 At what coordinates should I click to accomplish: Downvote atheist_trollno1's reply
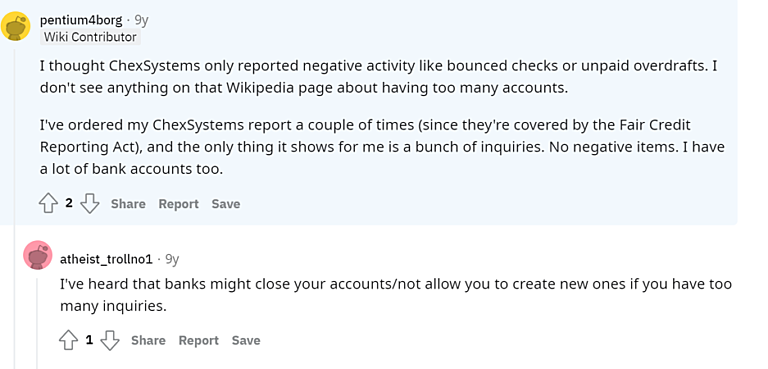tap(110, 340)
